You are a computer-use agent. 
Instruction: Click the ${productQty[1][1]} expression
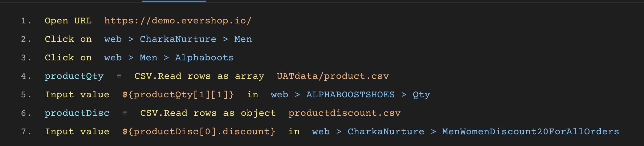[x=178, y=95]
